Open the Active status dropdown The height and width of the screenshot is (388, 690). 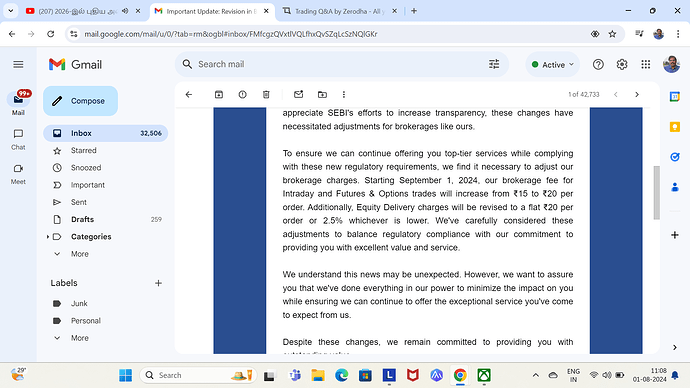click(553, 65)
